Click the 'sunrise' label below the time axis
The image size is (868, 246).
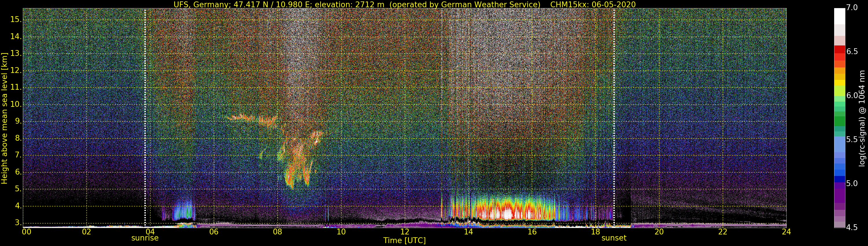pos(145,238)
